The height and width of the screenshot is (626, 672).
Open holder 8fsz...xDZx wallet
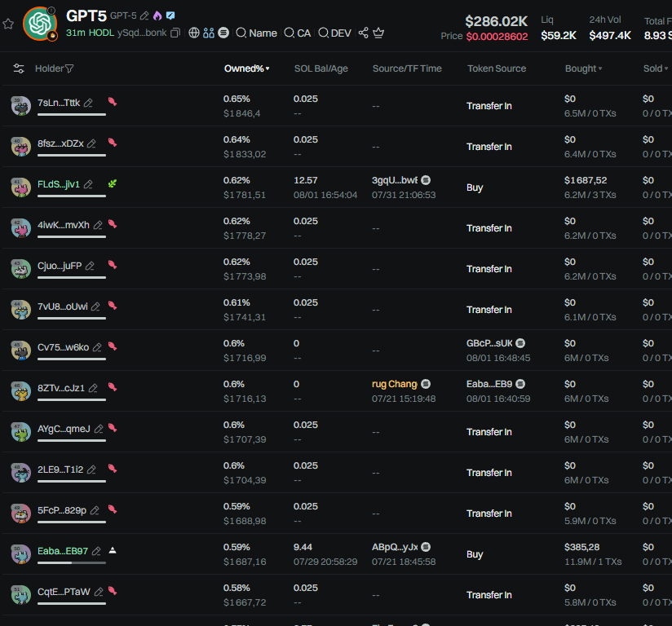click(x=60, y=143)
